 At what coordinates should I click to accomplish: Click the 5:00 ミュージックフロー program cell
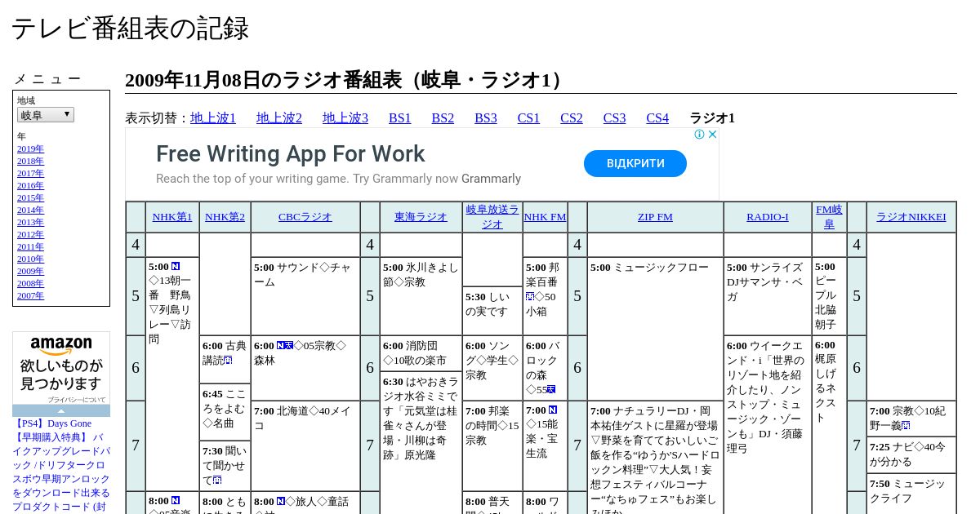655,329
